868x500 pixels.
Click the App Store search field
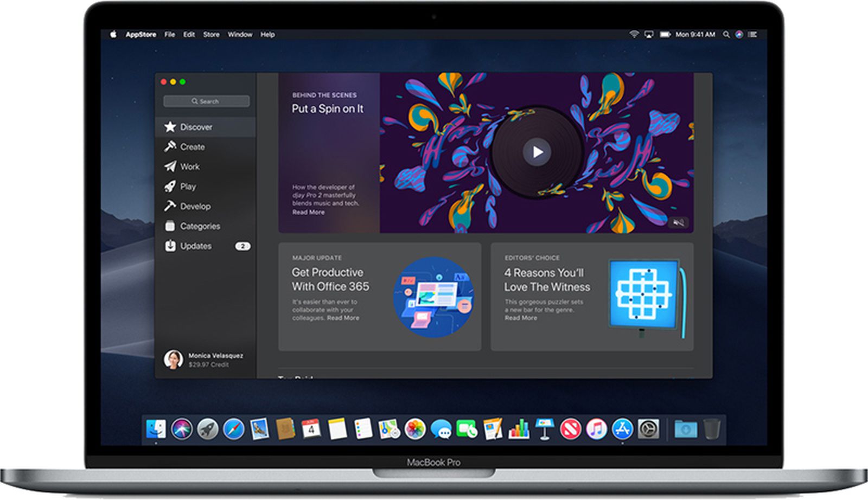click(x=205, y=101)
